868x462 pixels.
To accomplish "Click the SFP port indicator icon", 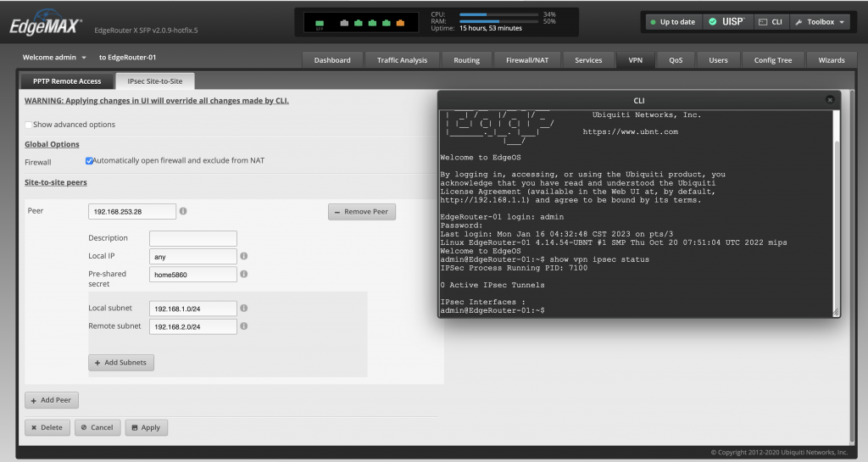I will (320, 24).
